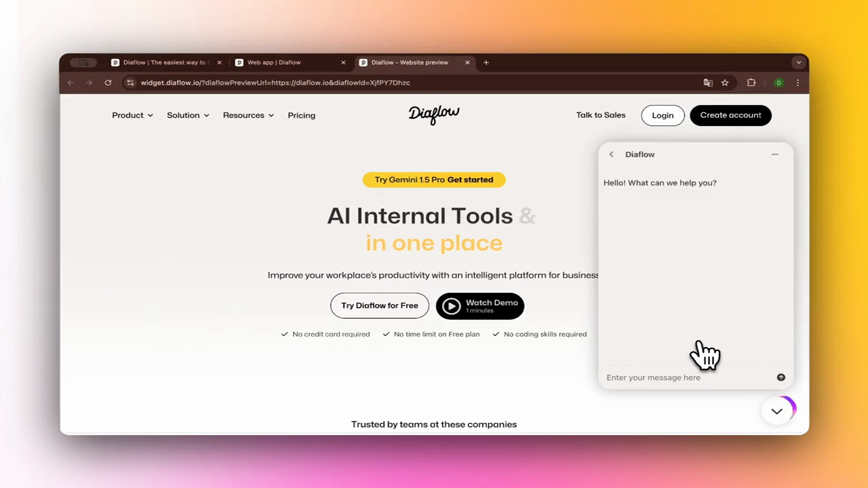Close the Diaflow easiest way tab
This screenshot has width=868, height=488.
[x=219, y=62]
